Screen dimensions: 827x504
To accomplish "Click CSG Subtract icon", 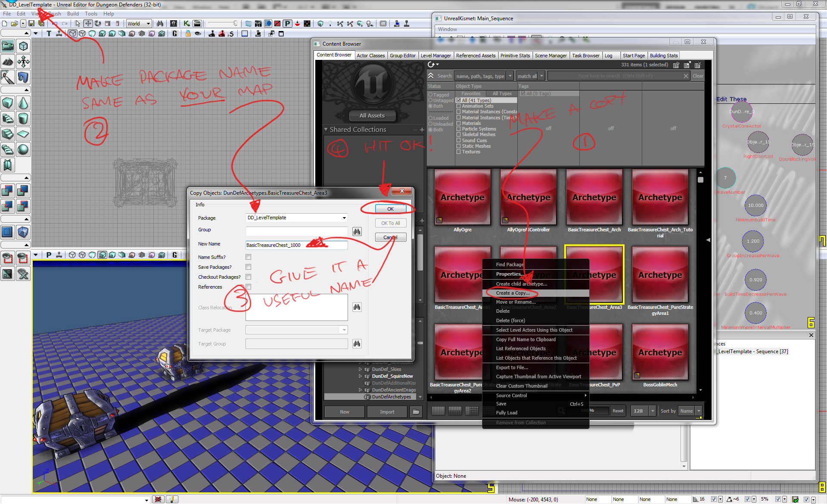I will pos(23,191).
